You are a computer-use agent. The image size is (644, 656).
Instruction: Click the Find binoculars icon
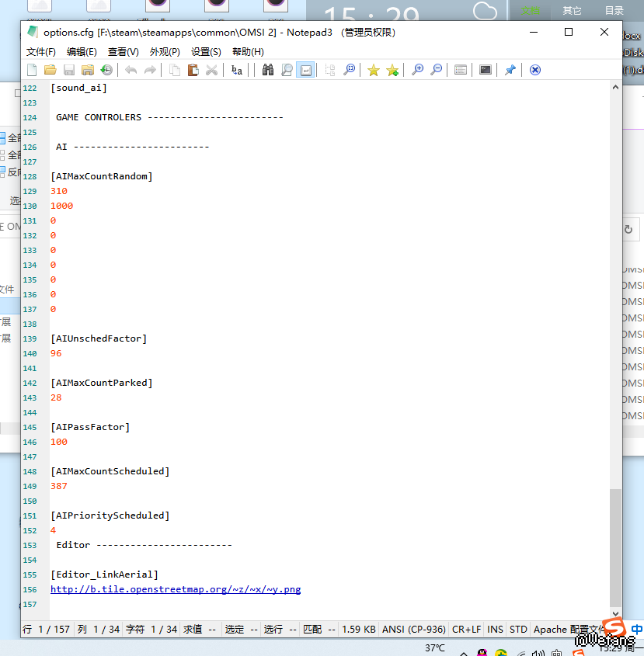point(268,70)
